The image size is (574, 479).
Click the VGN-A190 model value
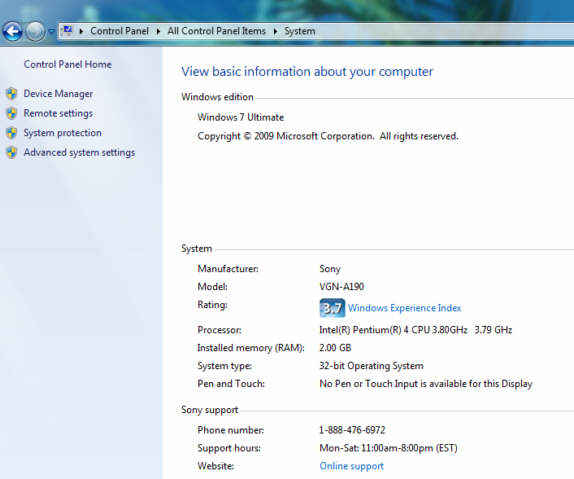point(342,287)
